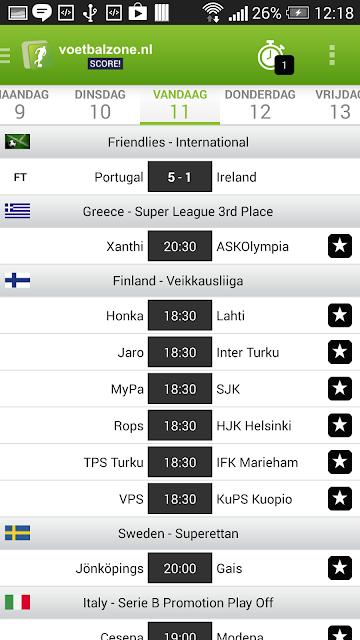Tap Italy flag icon

click(18, 602)
